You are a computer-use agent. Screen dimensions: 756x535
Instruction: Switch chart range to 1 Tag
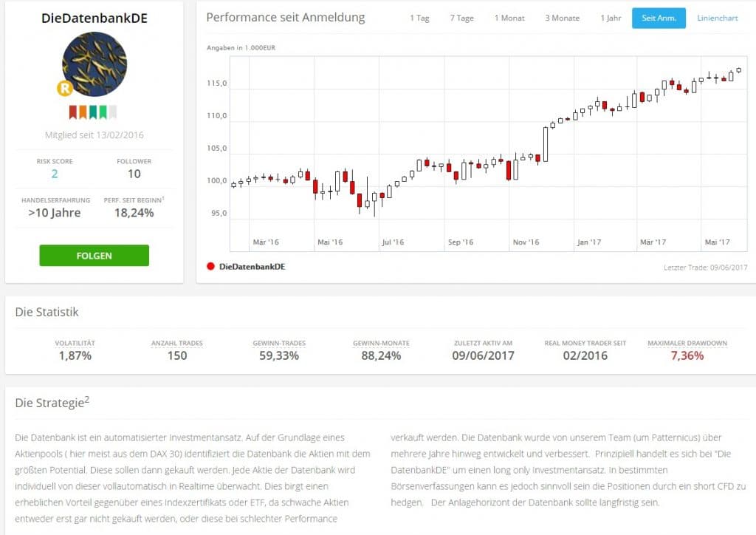point(419,18)
